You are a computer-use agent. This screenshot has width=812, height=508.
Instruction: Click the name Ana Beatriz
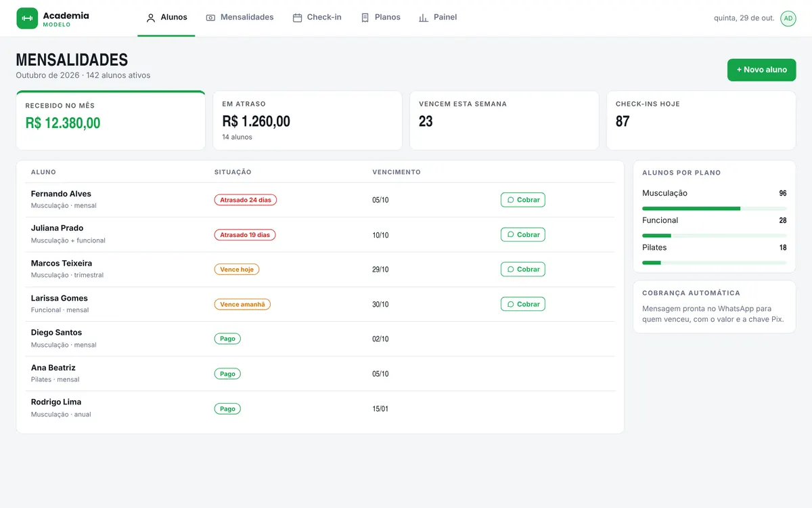click(x=53, y=368)
